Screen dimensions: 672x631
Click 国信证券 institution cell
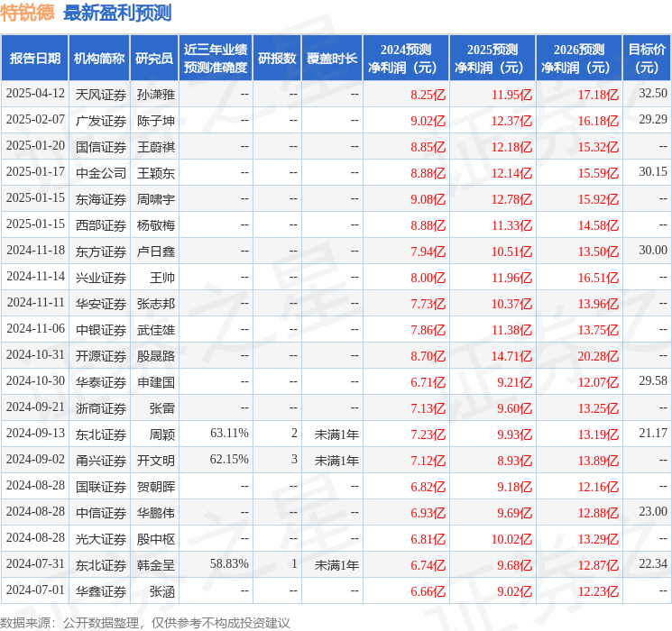pyautogui.click(x=101, y=147)
